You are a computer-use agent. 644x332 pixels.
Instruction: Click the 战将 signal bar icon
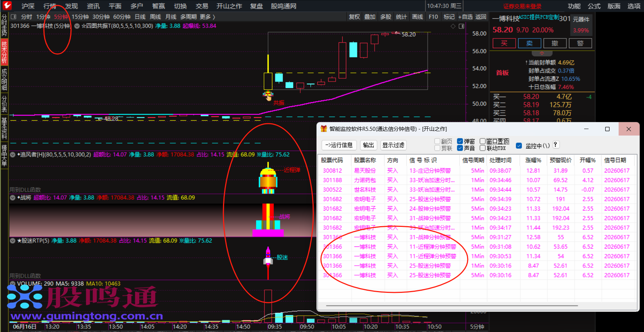coord(268,220)
